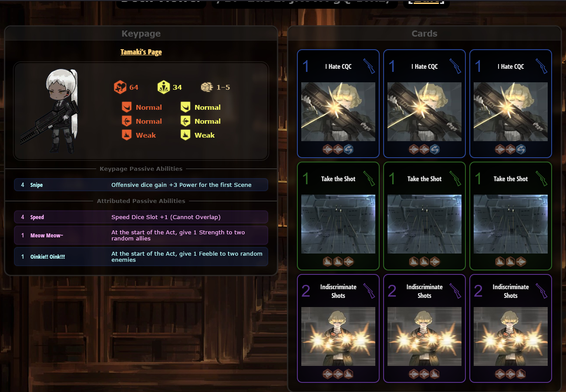Click Tamaki's character sprite with the rifle
The width and height of the screenshot is (566, 392).
(x=51, y=112)
